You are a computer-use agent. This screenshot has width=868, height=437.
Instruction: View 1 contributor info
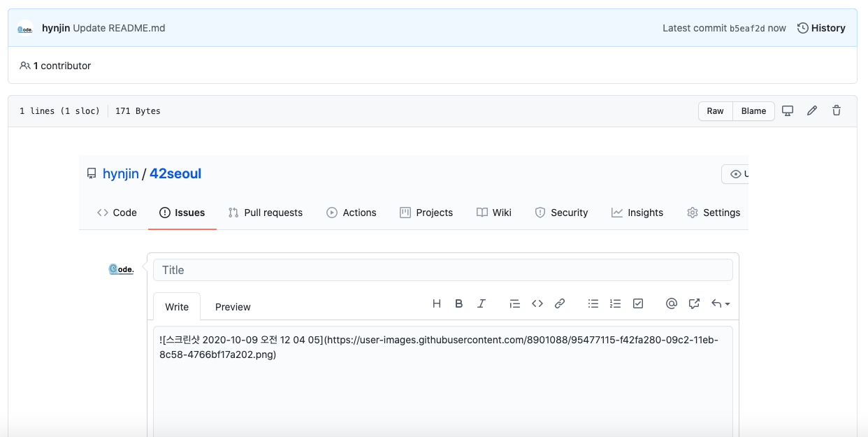[55, 66]
